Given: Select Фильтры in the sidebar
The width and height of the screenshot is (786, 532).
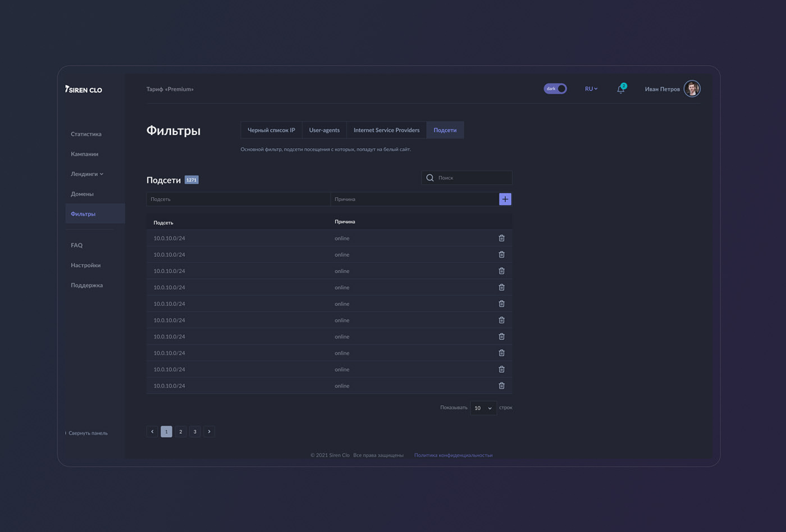Looking at the screenshot, I should (95, 214).
